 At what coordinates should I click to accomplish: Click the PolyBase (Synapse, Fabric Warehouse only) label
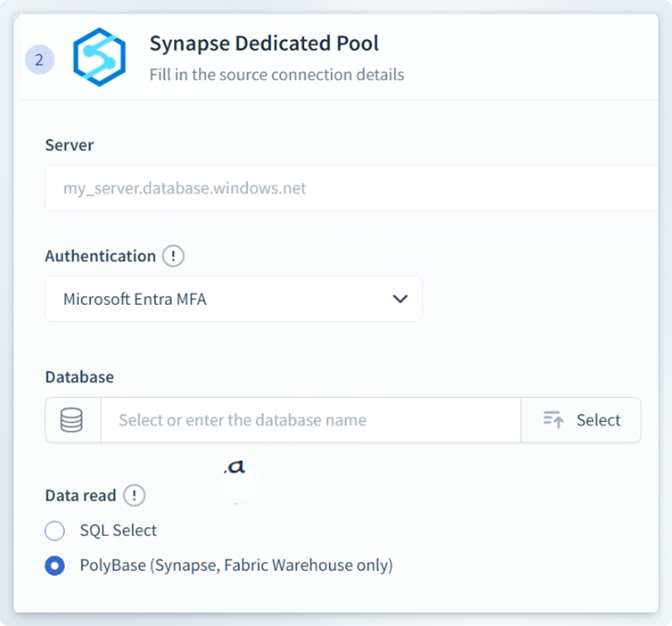(236, 565)
